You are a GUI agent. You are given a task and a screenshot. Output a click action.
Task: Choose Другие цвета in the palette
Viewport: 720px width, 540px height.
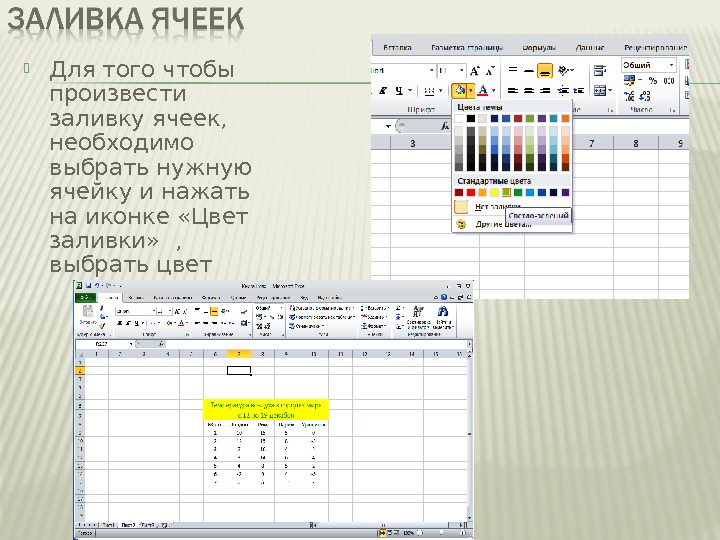click(503, 224)
